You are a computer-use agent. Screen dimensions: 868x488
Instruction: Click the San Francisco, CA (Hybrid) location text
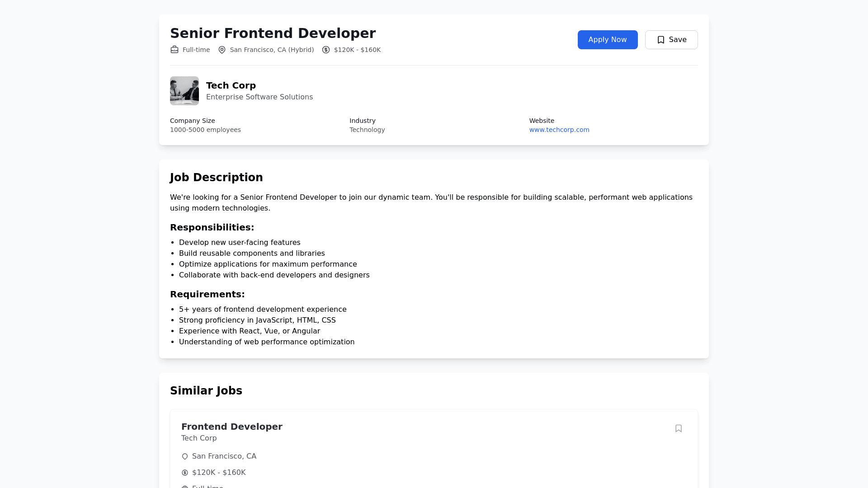pos(272,50)
